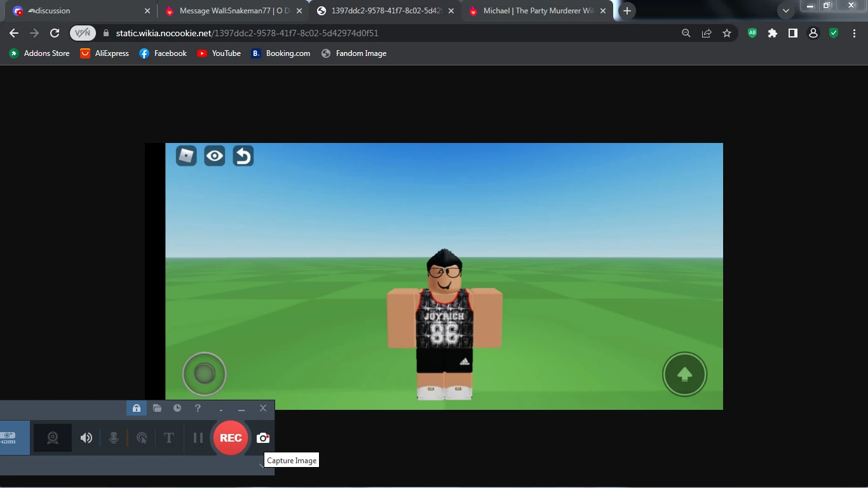
Task: Open the tab search dropdown arrow
Action: [786, 11]
